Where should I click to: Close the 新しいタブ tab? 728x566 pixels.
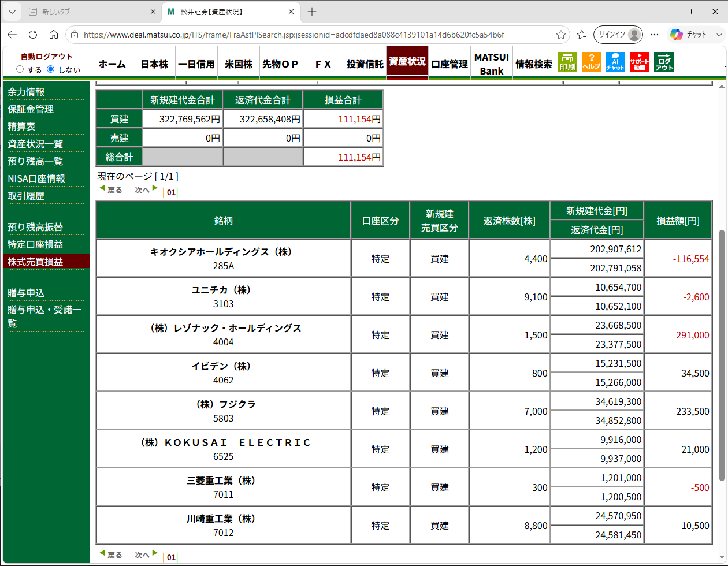click(x=153, y=12)
